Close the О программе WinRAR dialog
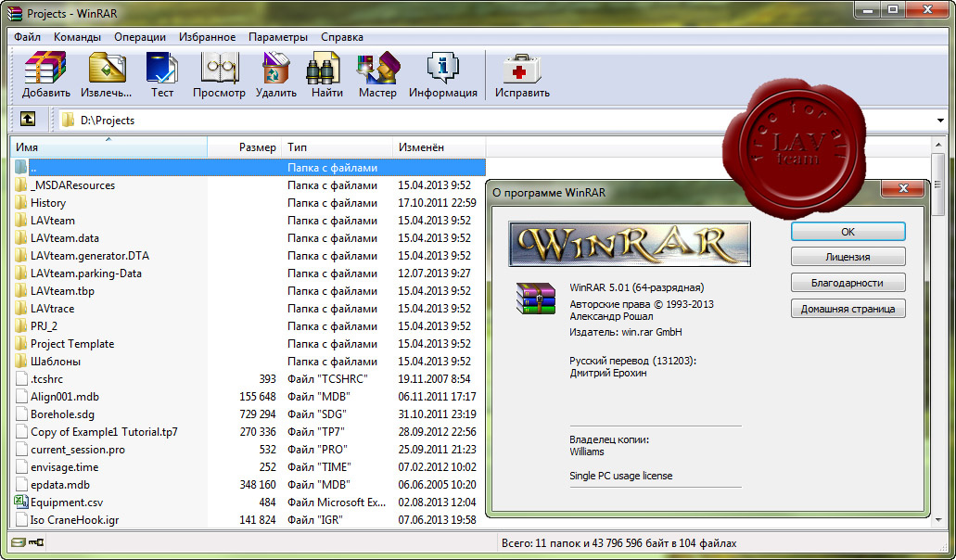 [x=903, y=188]
